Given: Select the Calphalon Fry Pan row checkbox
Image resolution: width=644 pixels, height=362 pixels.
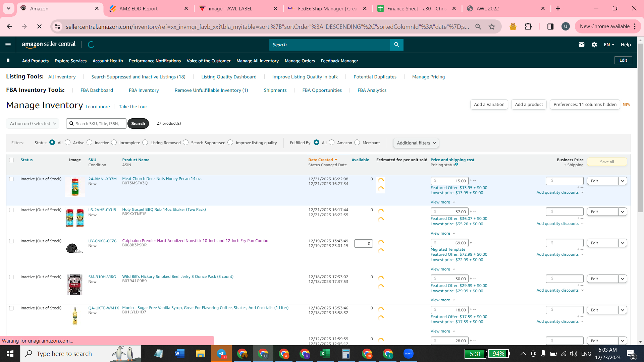Looking at the screenshot, I should click(x=11, y=241).
